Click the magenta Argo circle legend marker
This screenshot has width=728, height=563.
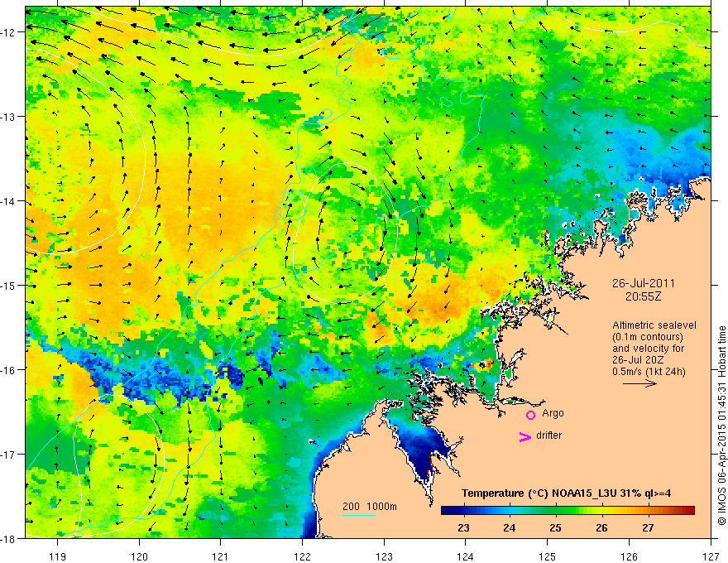click(x=530, y=415)
